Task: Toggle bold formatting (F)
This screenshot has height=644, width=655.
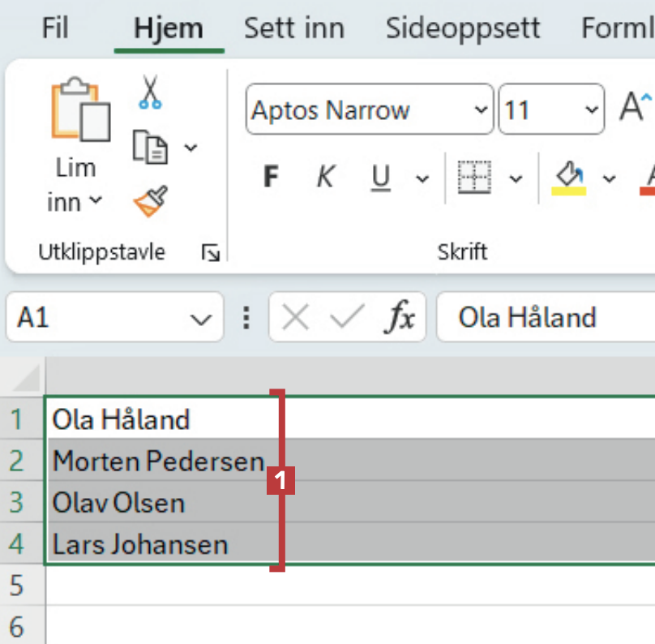Action: [x=272, y=177]
